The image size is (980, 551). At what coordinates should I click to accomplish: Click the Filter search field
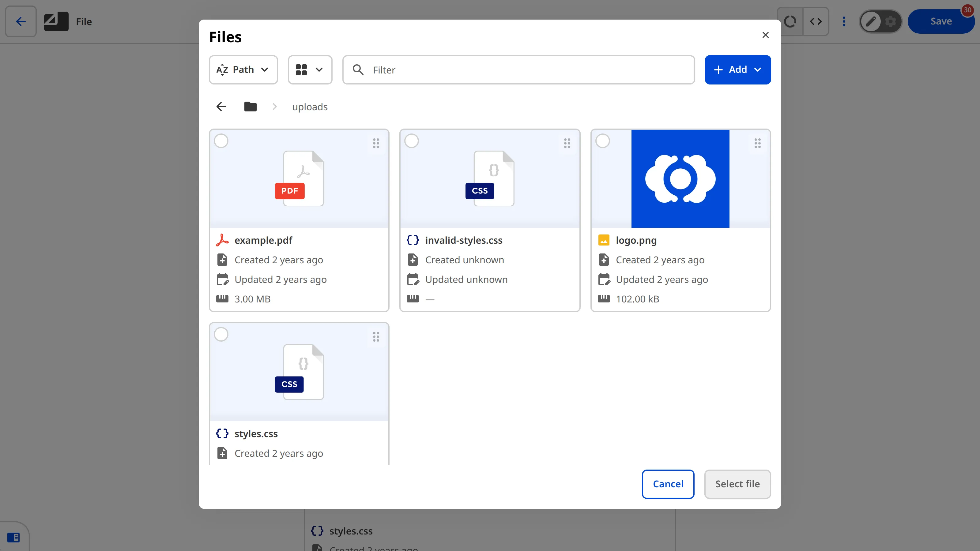pyautogui.click(x=518, y=69)
